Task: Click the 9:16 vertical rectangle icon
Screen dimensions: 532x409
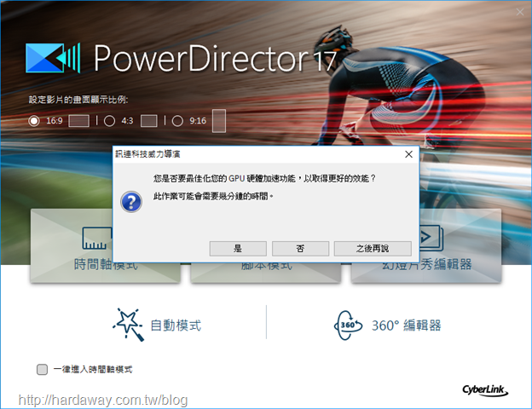Action: 219,121
